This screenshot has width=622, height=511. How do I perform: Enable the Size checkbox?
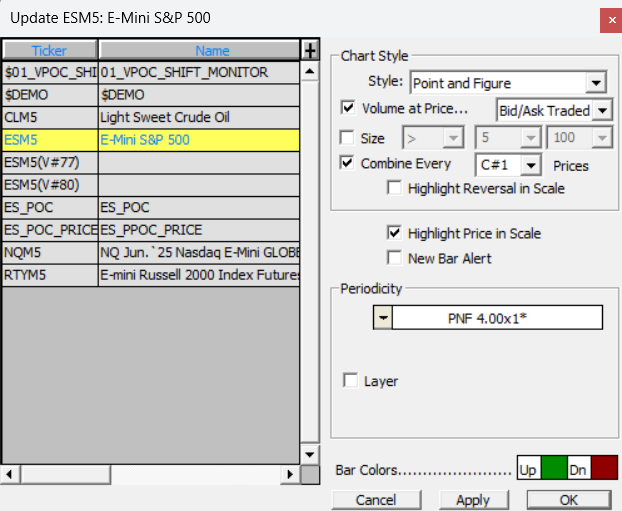[347, 138]
